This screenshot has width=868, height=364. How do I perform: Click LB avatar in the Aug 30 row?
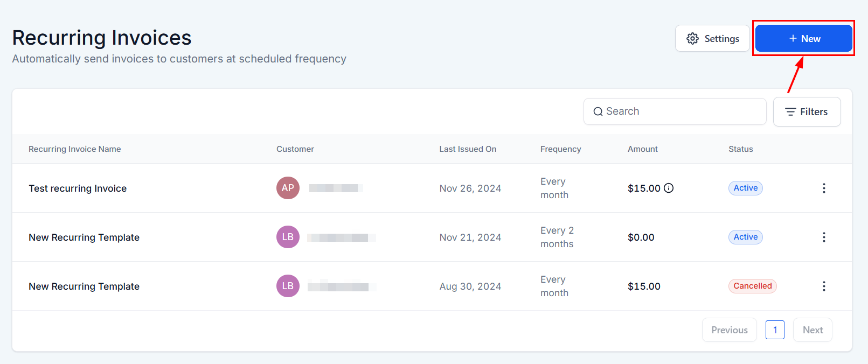(288, 286)
